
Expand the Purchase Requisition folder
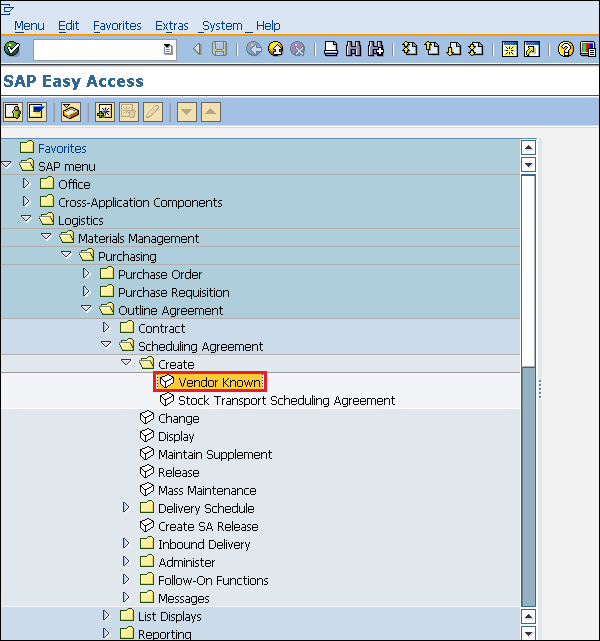point(86,291)
